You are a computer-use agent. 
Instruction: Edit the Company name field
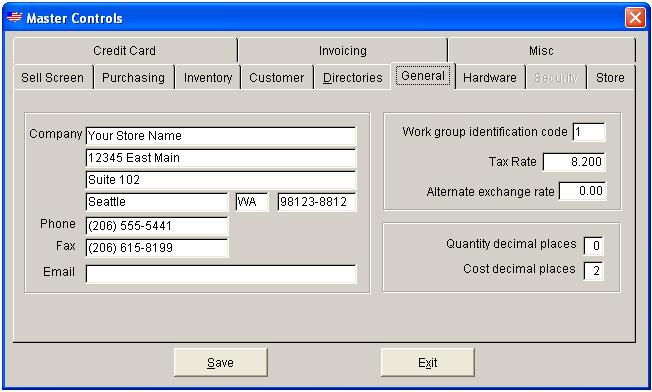point(221,136)
